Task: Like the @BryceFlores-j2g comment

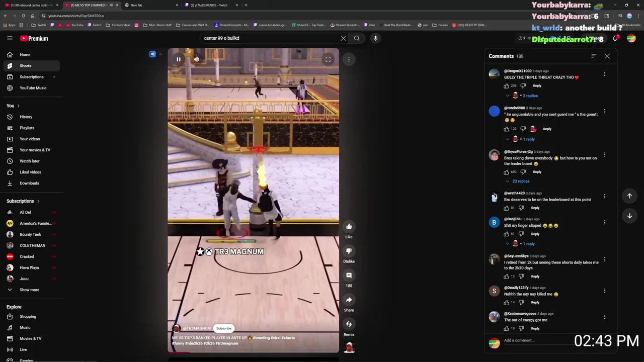Action: [506, 172]
